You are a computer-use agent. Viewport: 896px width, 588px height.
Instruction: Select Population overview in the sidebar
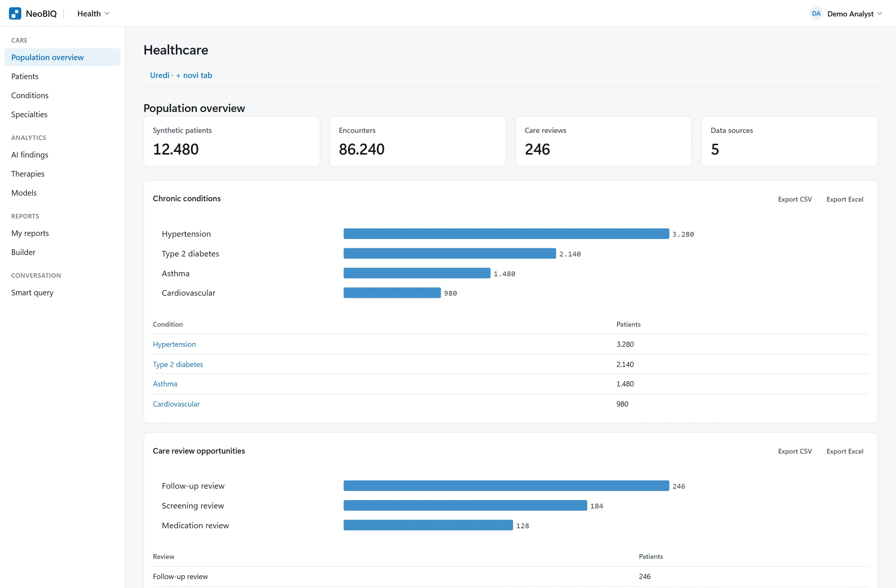click(x=62, y=57)
